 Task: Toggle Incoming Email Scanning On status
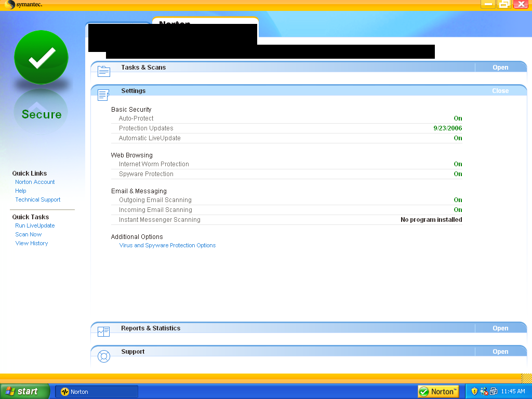[x=458, y=210]
